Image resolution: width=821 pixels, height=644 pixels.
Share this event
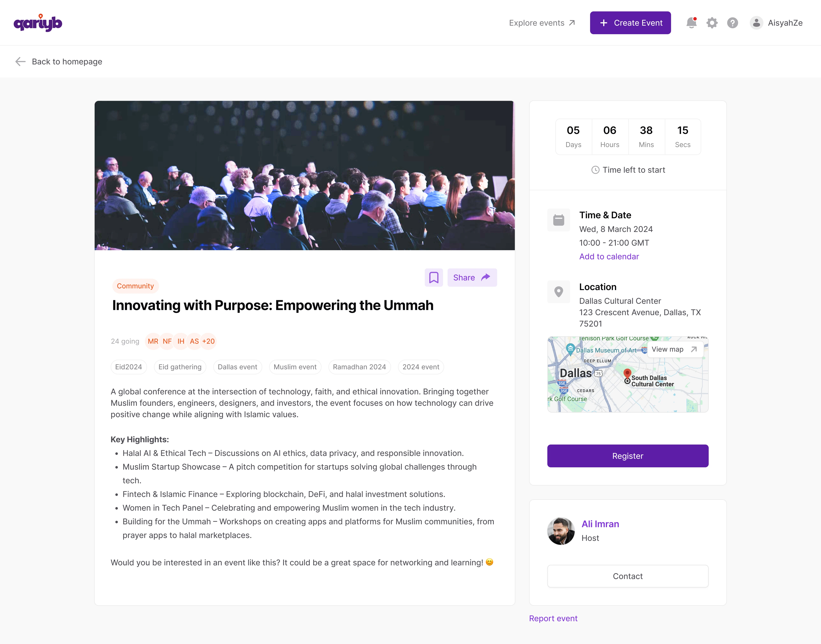tap(472, 278)
